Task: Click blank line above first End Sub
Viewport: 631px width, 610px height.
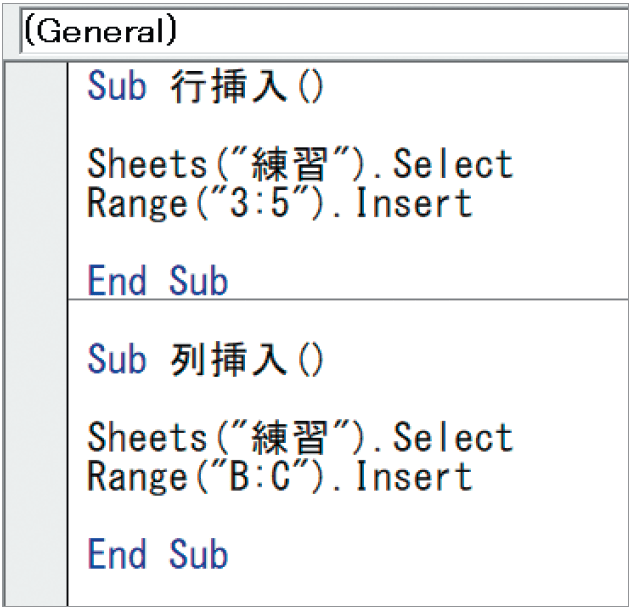Action: [x=348, y=241]
